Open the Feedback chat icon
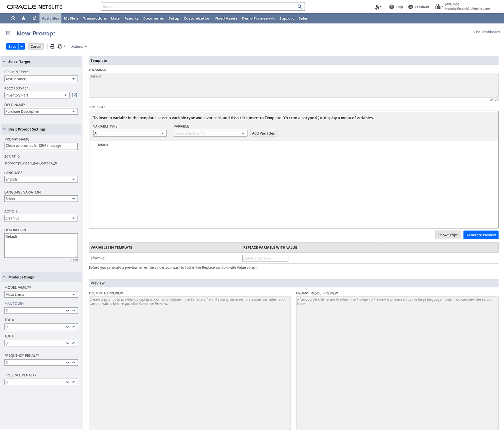Viewport: 504px width, 440px height. coord(411,7)
